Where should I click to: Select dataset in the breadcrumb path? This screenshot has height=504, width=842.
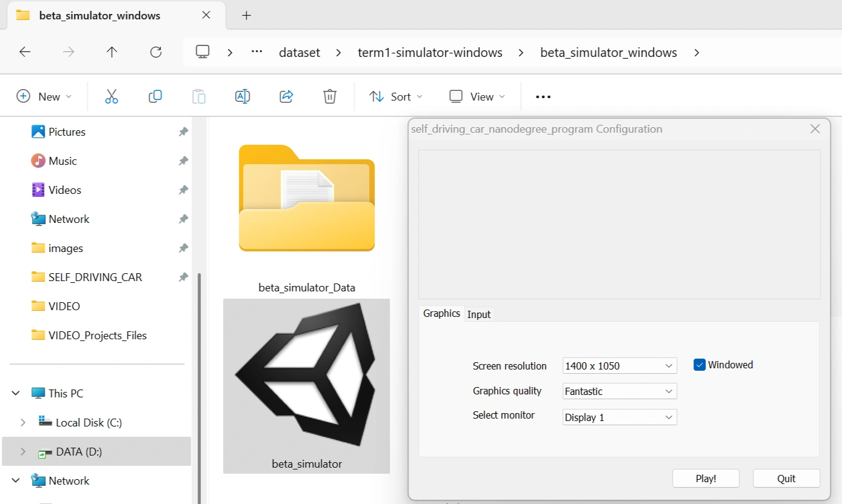pos(299,53)
